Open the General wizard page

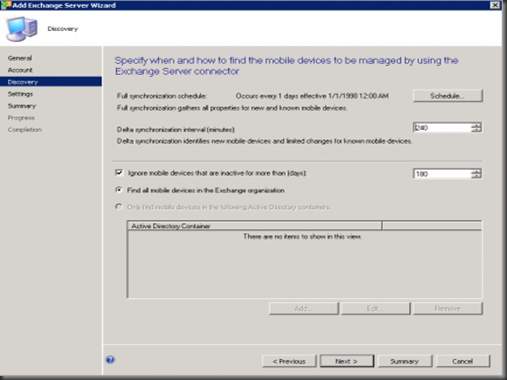[20, 58]
